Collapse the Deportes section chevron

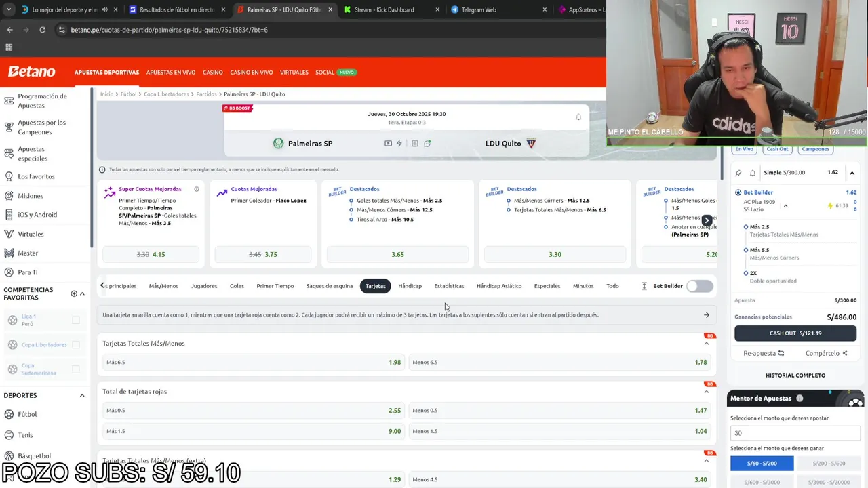click(x=82, y=395)
